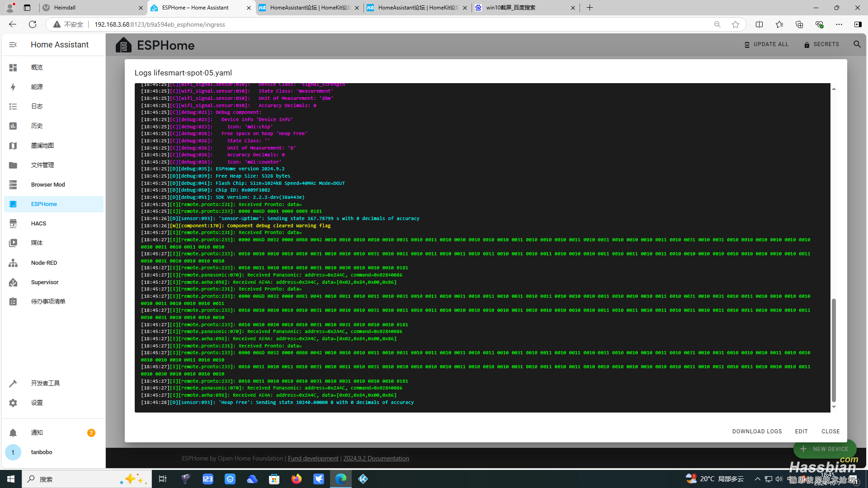Open the SECRETS editor
Viewport: 868px width, 488px height.
click(821, 44)
